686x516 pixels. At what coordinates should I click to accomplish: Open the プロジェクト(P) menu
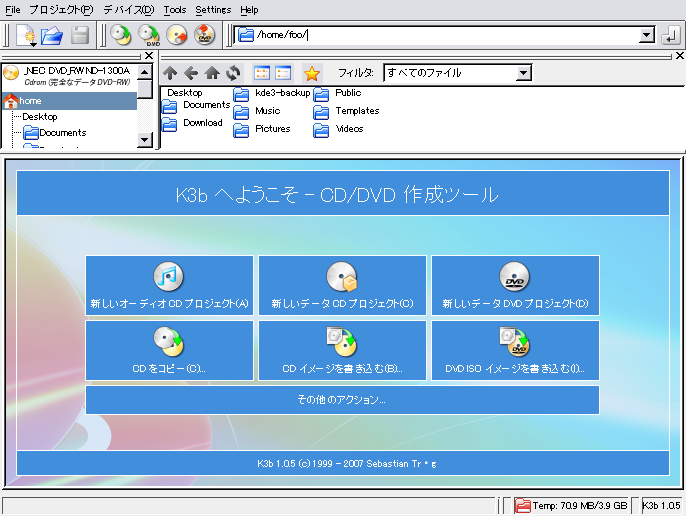[x=61, y=9]
